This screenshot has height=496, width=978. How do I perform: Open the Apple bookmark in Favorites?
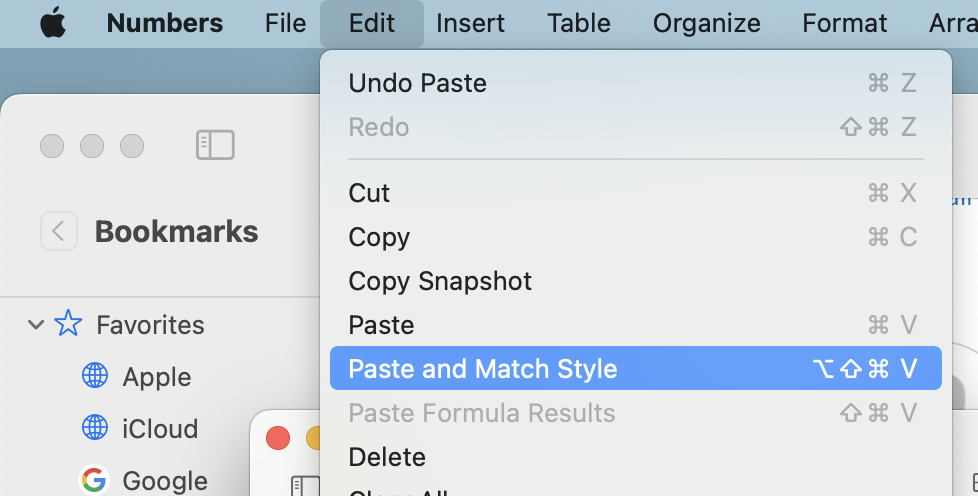(x=156, y=377)
